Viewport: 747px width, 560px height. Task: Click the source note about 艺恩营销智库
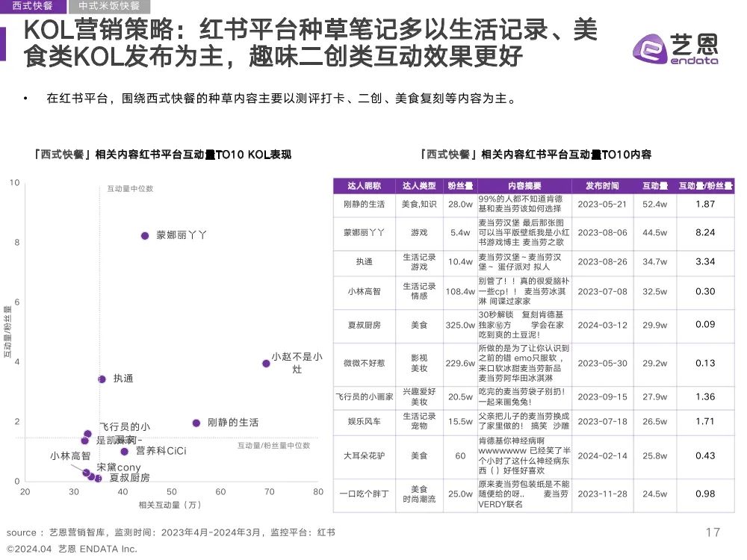pos(170,533)
